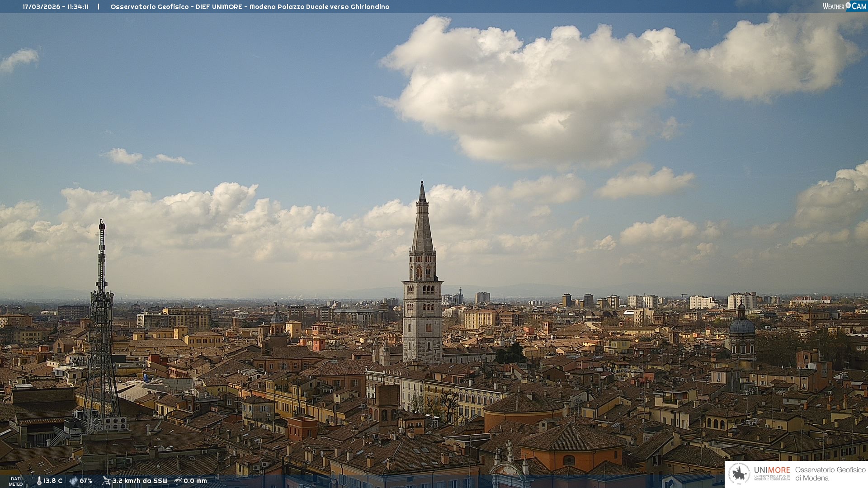Click the 3.2 km/h da SSW wind reading

(140, 481)
